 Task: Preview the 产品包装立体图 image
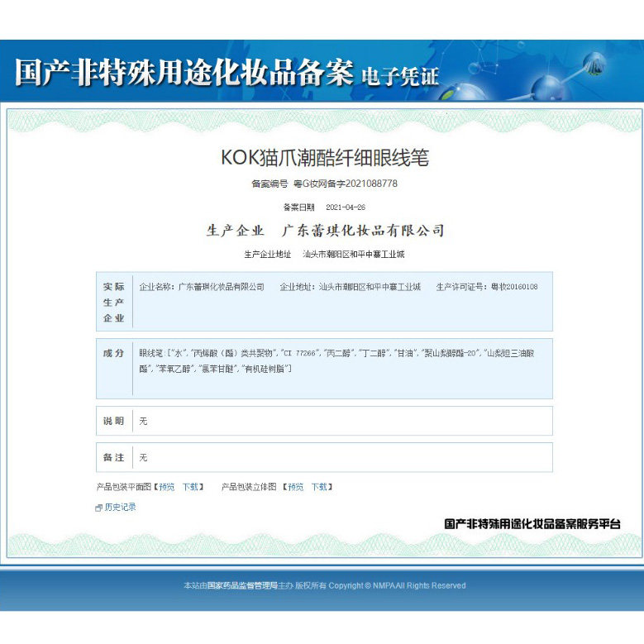point(296,487)
